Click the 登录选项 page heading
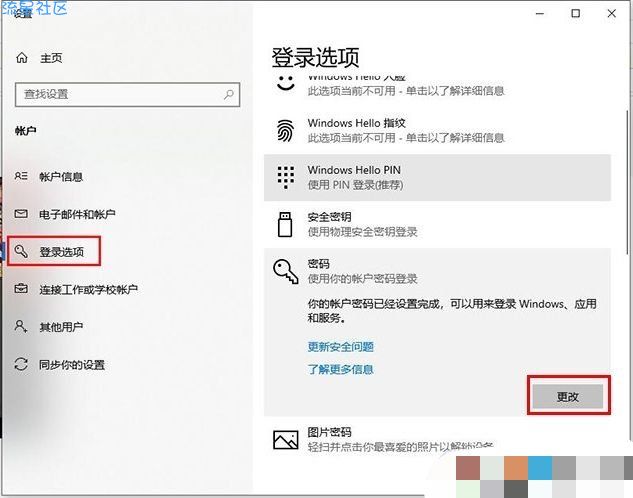Image resolution: width=633 pixels, height=498 pixels. (315, 58)
